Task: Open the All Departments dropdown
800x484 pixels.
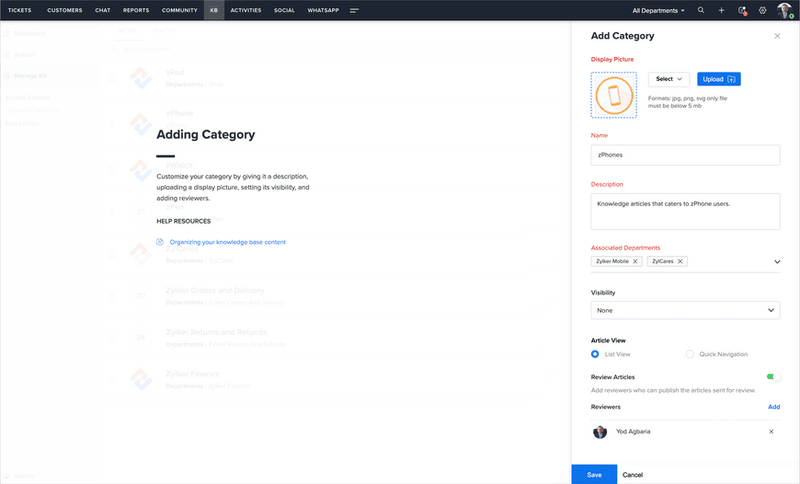Action: tap(658, 10)
